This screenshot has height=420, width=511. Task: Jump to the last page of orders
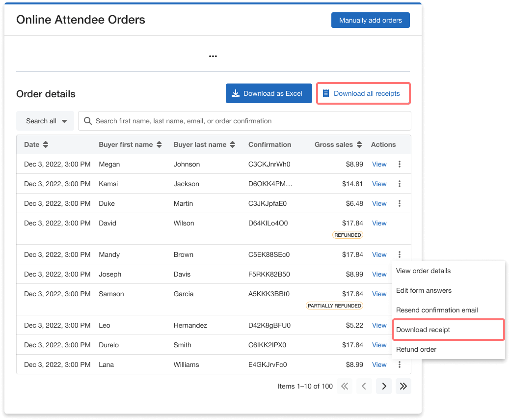coord(403,386)
